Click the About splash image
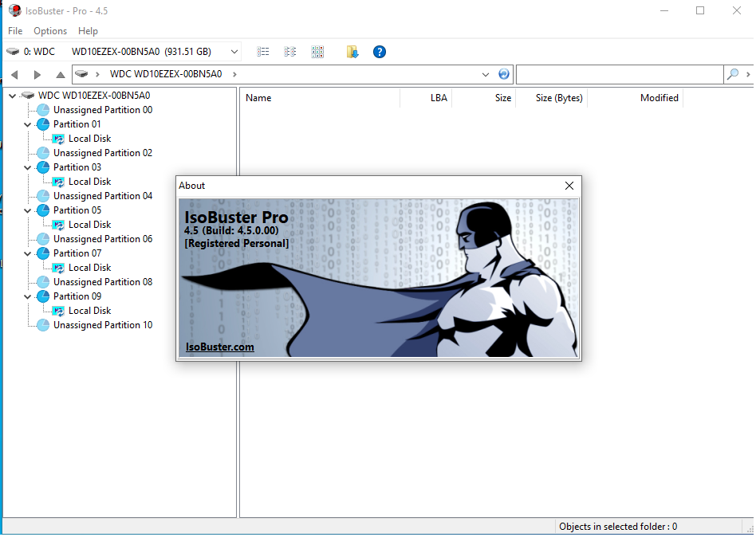756x537 pixels. click(379, 278)
